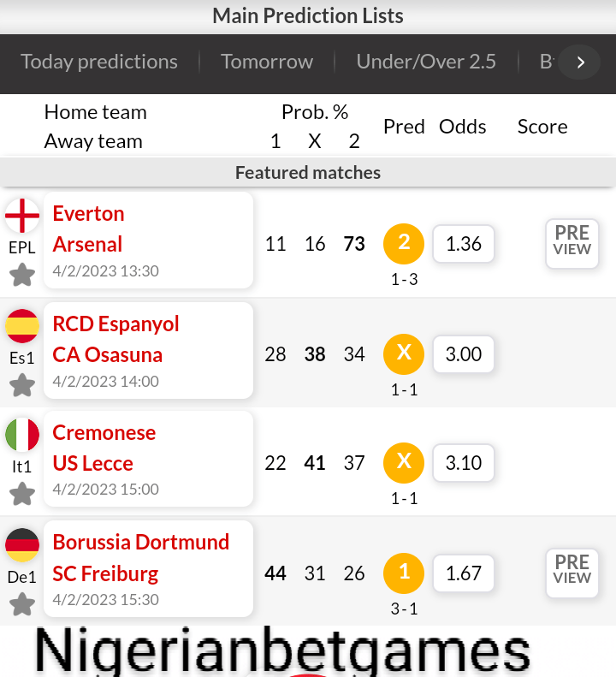Switch to the Tomorrow tab
This screenshot has height=677, width=616.
click(x=267, y=62)
